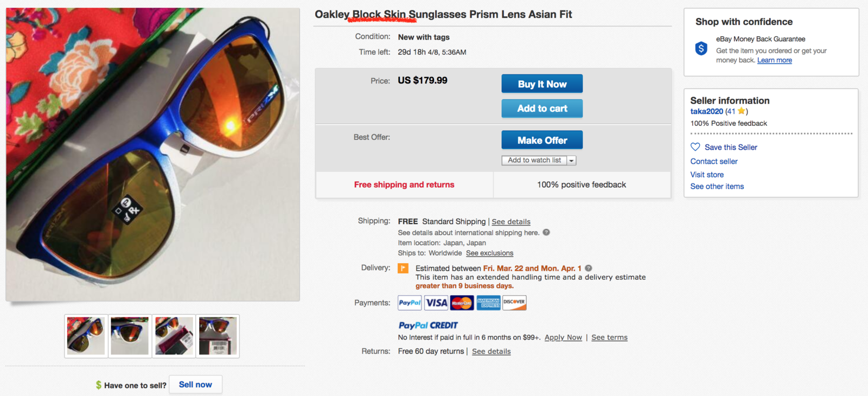The height and width of the screenshot is (396, 868).
Task: Click the MasterCard payment icon
Action: (462, 303)
